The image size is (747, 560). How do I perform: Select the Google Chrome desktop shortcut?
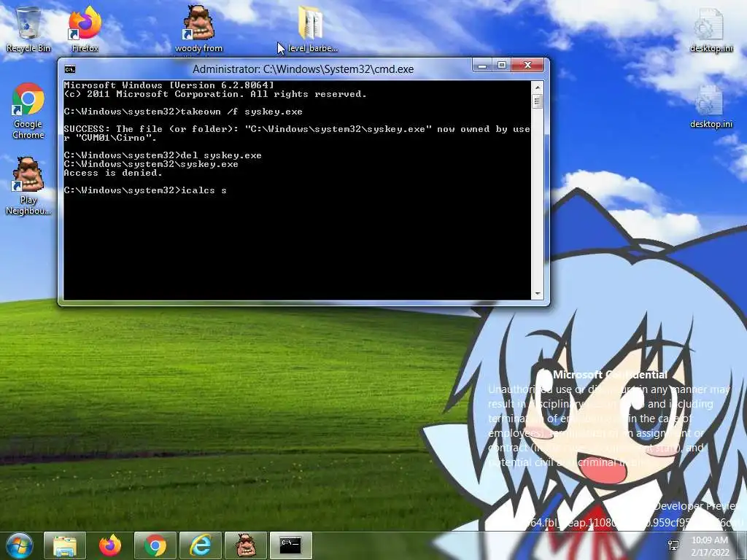tap(28, 112)
